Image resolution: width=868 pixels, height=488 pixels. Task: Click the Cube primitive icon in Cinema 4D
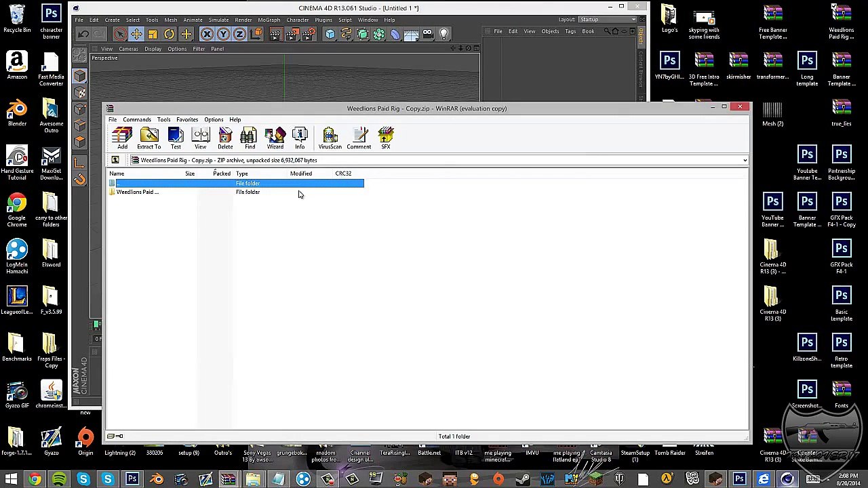tap(330, 34)
